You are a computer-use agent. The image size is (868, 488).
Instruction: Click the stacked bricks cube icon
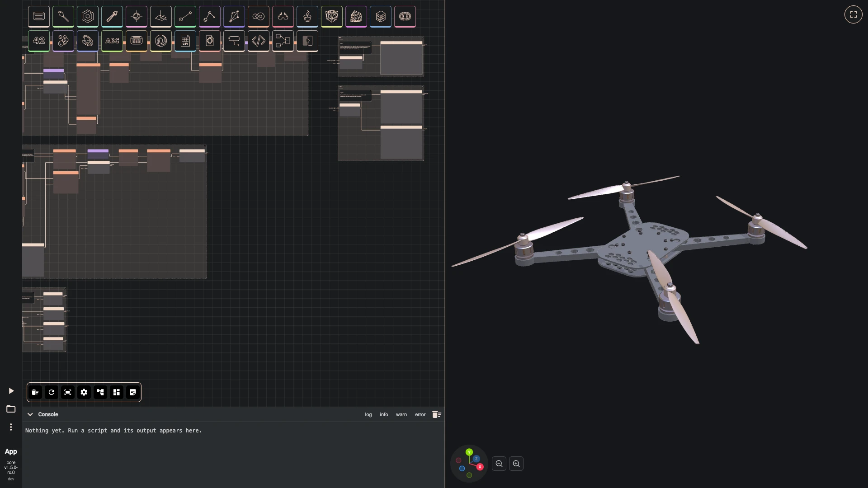(x=381, y=16)
